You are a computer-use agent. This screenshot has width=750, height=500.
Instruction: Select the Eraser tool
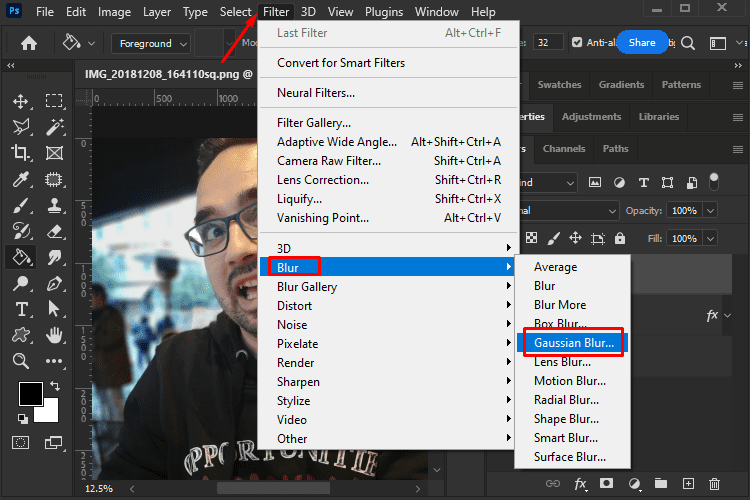click(54, 232)
